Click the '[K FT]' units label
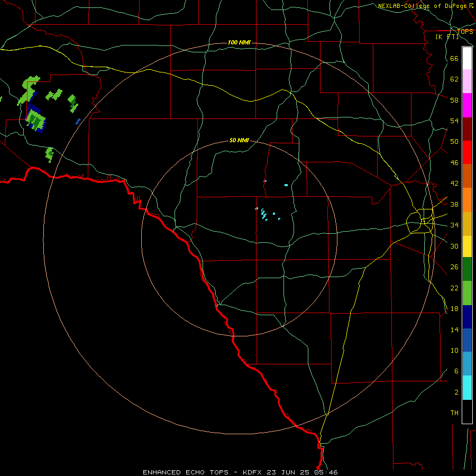 447,36
